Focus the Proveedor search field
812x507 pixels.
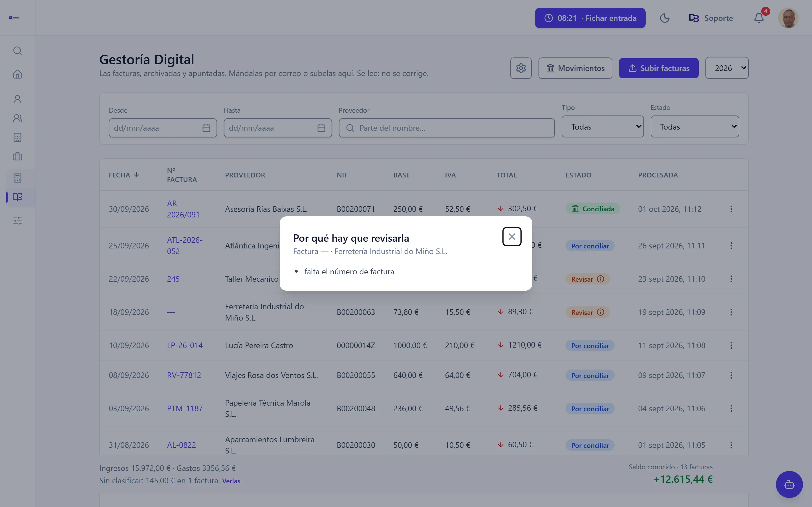(x=447, y=128)
